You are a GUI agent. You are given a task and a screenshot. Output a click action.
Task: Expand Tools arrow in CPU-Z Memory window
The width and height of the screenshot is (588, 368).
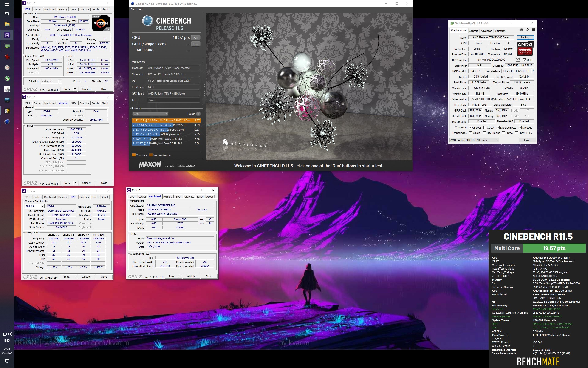coord(75,183)
